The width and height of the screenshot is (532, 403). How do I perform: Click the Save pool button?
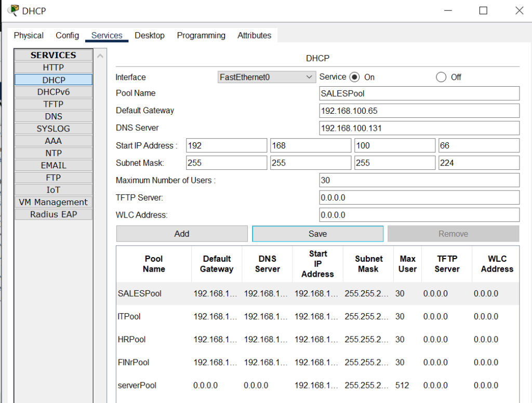tap(317, 234)
